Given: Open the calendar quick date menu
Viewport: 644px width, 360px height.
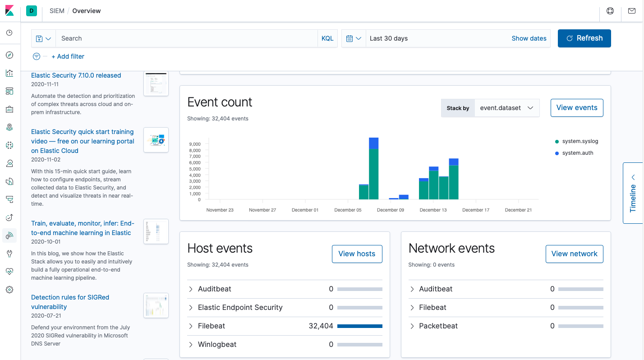Looking at the screenshot, I should point(354,38).
